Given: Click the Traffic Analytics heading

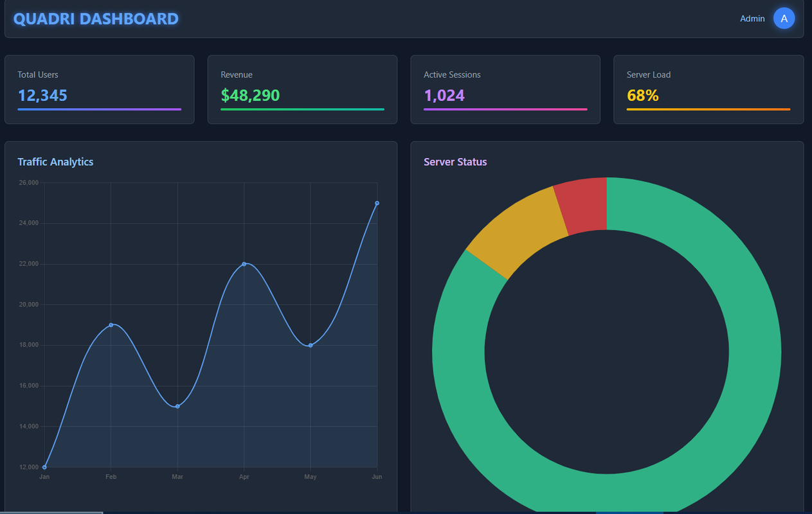Looking at the screenshot, I should click(55, 162).
